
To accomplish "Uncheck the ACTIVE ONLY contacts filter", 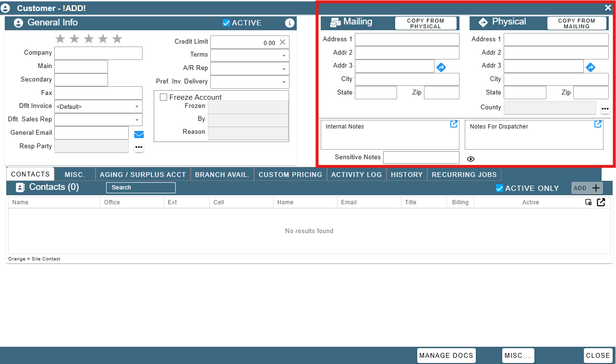I will point(499,188).
